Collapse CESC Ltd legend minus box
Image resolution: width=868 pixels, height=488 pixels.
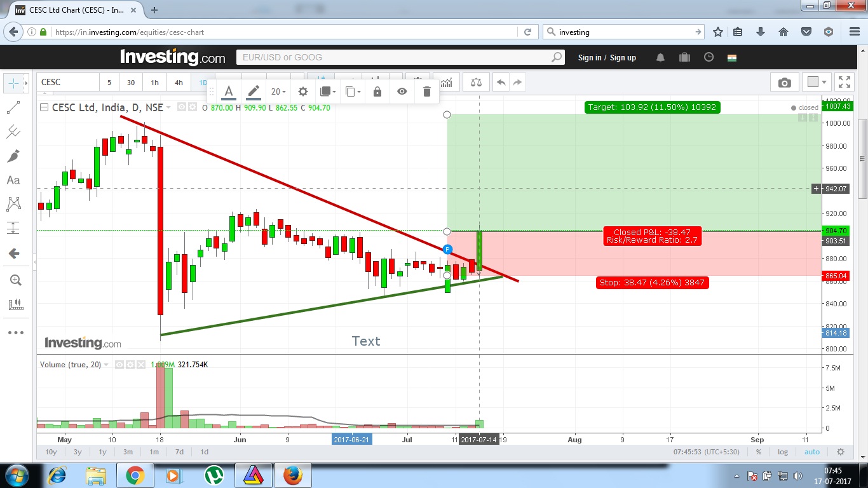[x=44, y=107]
